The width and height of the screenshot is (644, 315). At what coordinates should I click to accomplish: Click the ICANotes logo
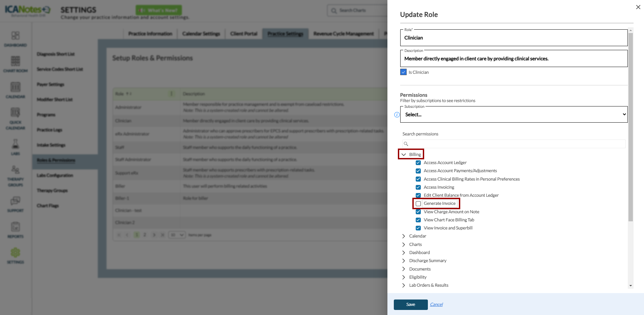click(28, 10)
